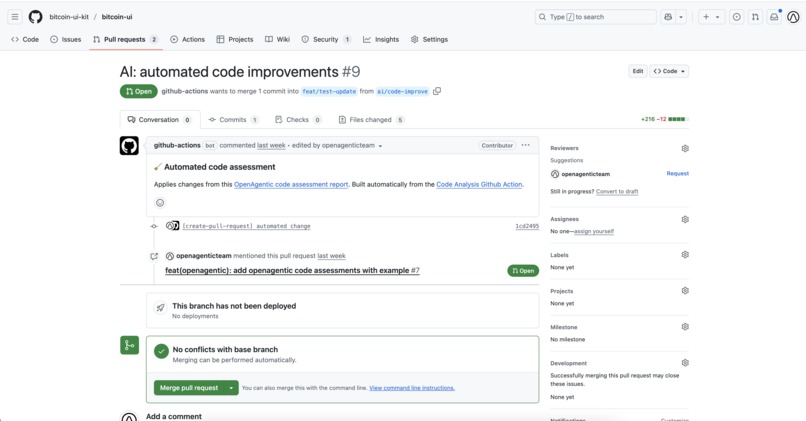Open Copilot dropdown arrow in header
Image resolution: width=806 pixels, height=421 pixels.
(681, 17)
